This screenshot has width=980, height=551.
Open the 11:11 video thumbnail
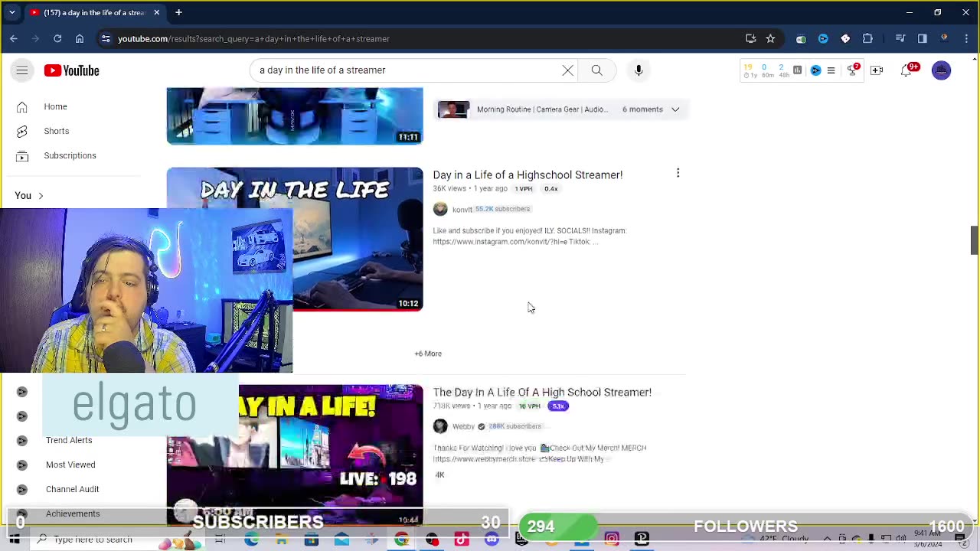click(295, 116)
